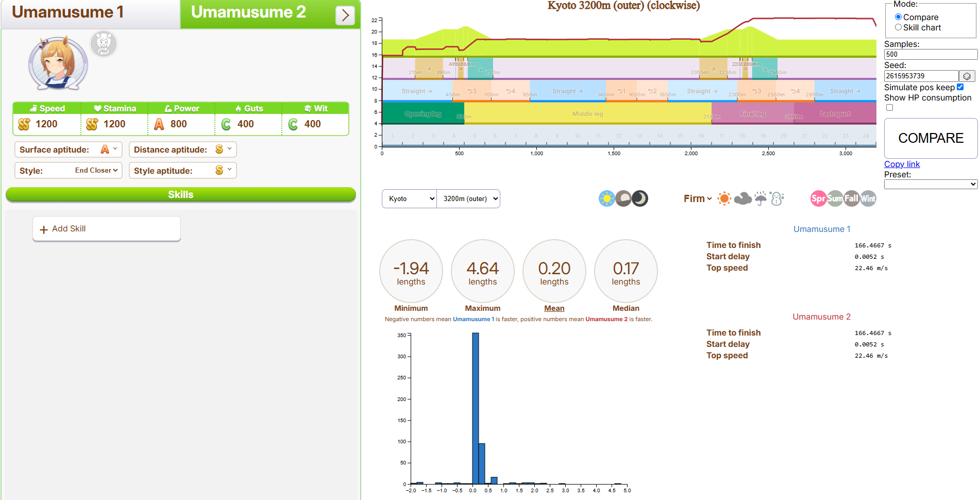The image size is (980, 500).
Task: Disable the Simulate pos keep checkbox
Action: click(960, 87)
